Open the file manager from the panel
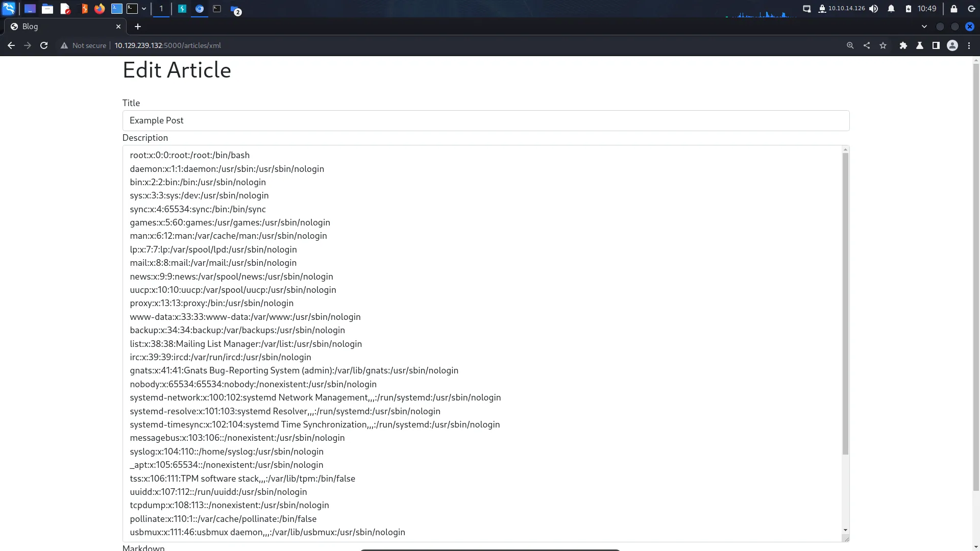This screenshot has width=980, height=551. (x=47, y=9)
